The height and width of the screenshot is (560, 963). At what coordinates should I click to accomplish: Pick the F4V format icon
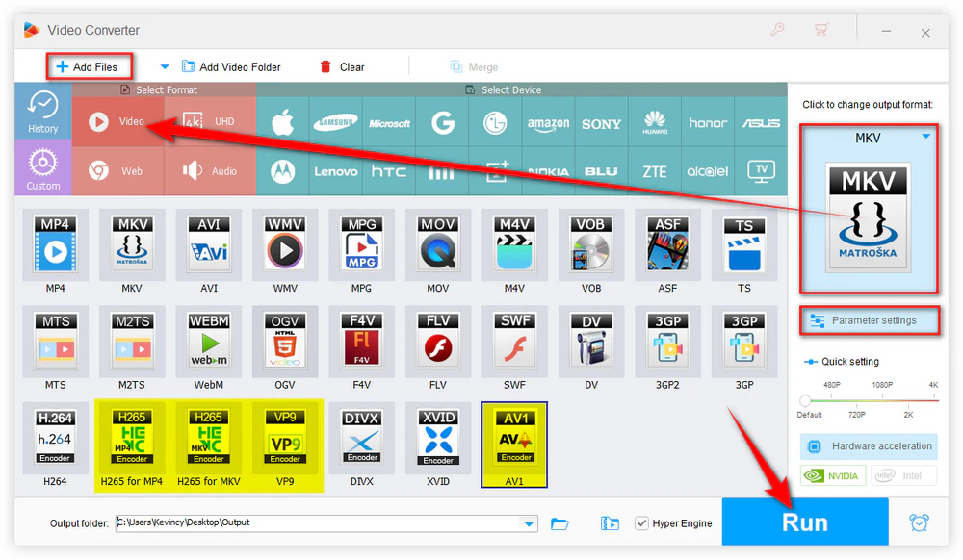[362, 342]
